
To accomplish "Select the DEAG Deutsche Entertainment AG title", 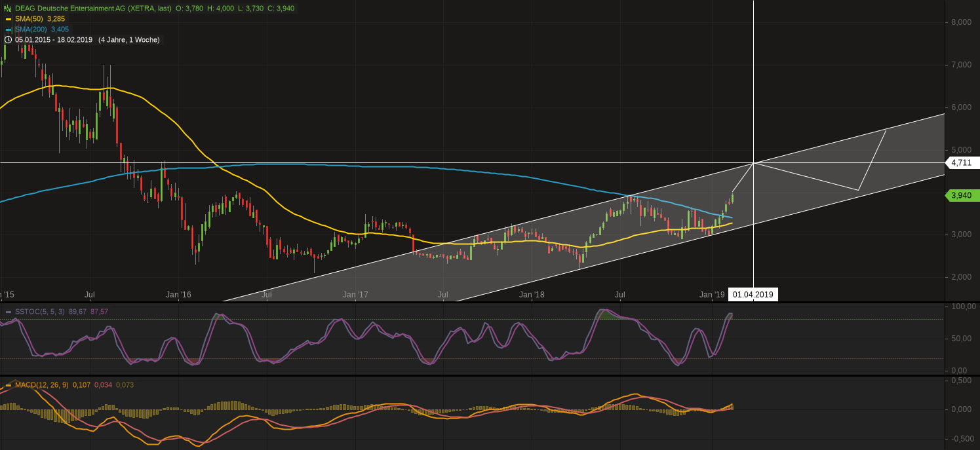I will pos(93,9).
